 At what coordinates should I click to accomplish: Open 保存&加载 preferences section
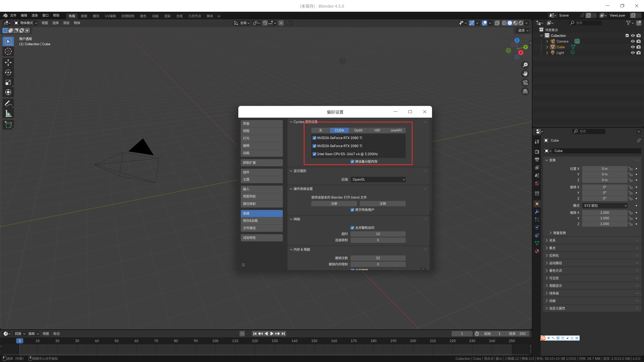coord(262,221)
